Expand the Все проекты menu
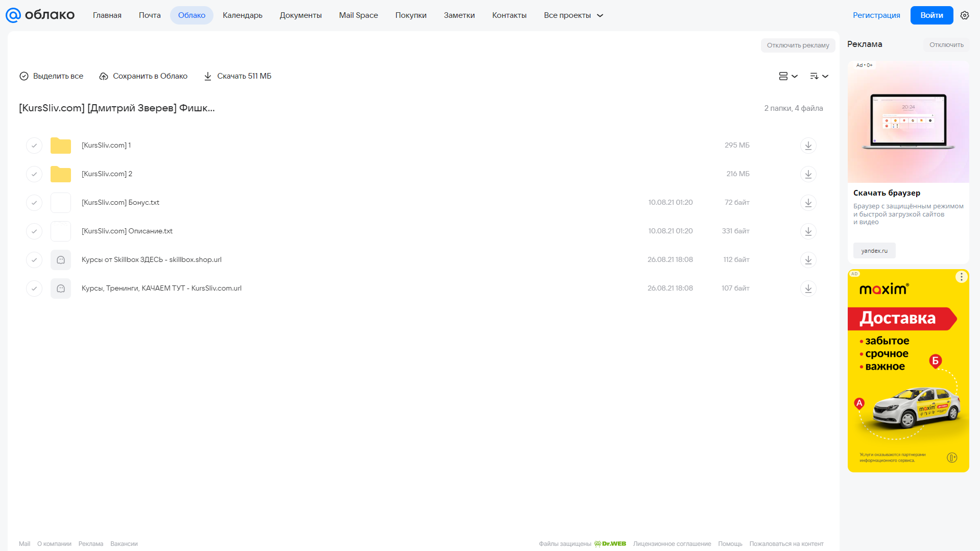This screenshot has width=980, height=551. point(573,15)
